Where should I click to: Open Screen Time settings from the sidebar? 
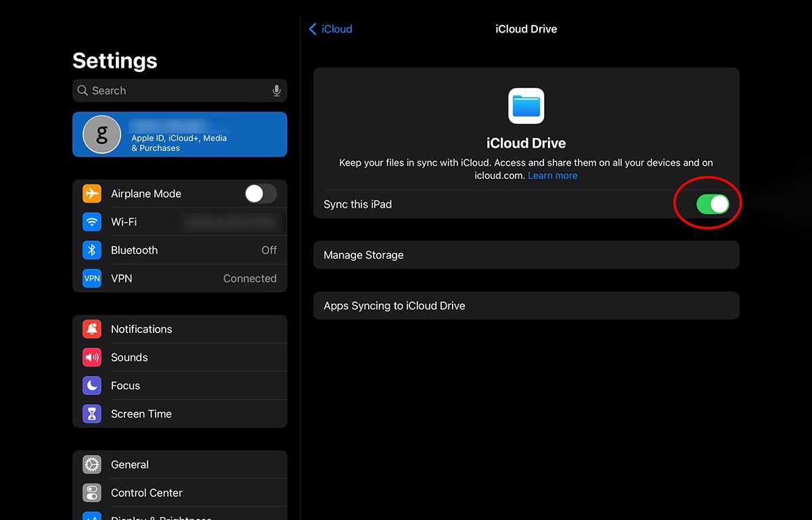coord(141,414)
